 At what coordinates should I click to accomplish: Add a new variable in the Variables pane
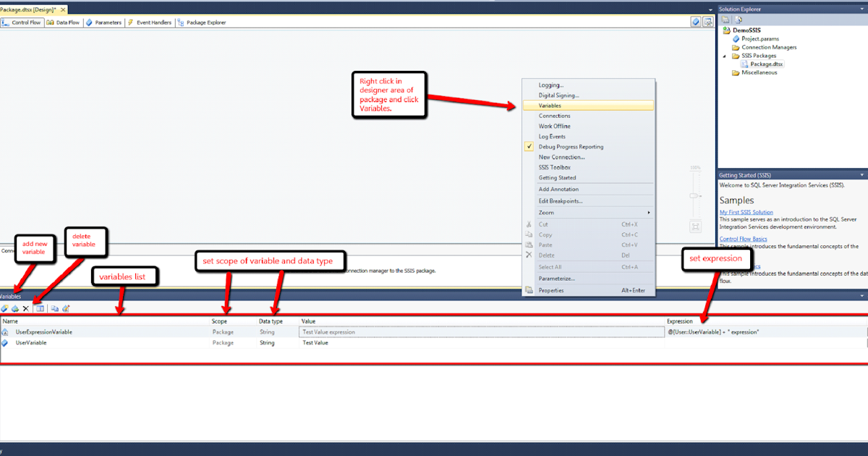[4, 308]
